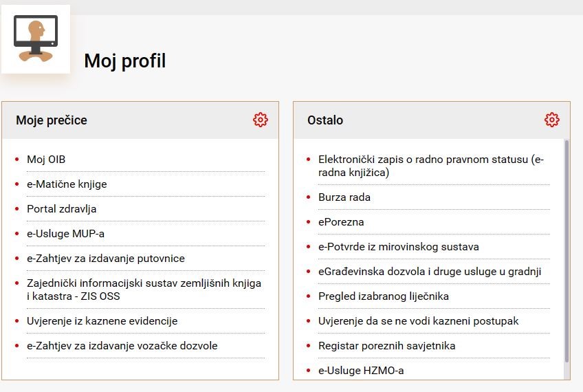Open eGrađevinska dozvola i druge usluge link

pos(430,272)
